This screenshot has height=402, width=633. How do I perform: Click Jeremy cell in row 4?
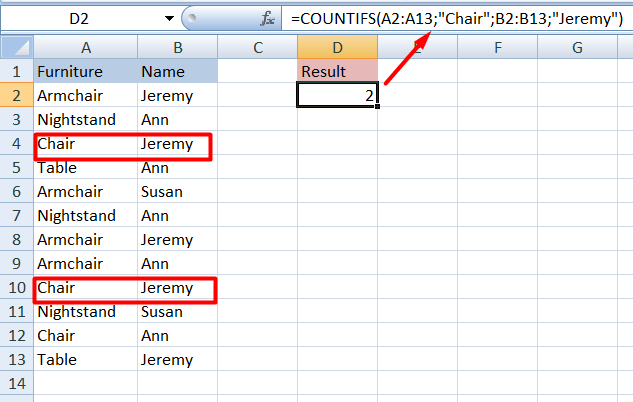(x=178, y=143)
